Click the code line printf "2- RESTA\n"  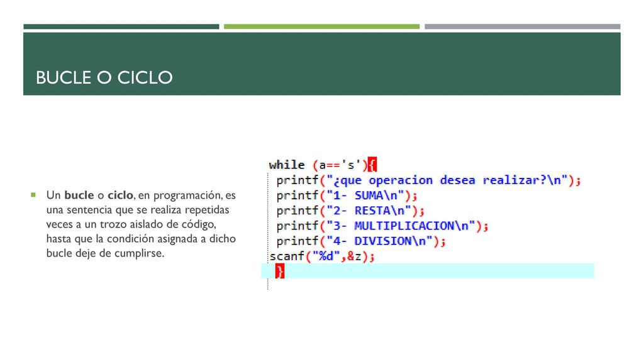pyautogui.click(x=350, y=211)
